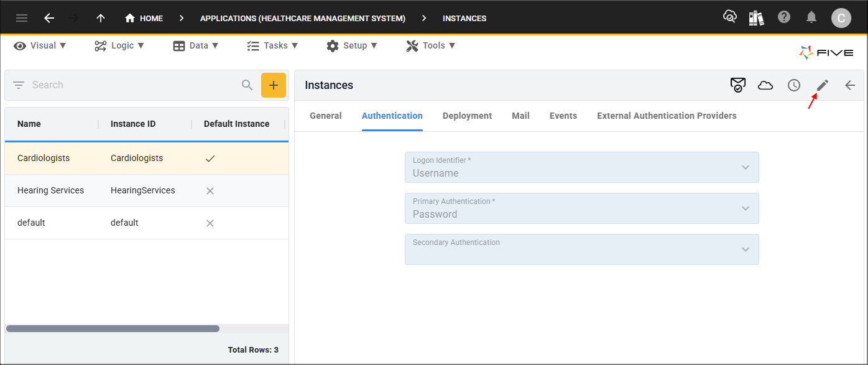The width and height of the screenshot is (868, 365).
Task: Click the filter list icon beside Search
Action: [x=19, y=85]
